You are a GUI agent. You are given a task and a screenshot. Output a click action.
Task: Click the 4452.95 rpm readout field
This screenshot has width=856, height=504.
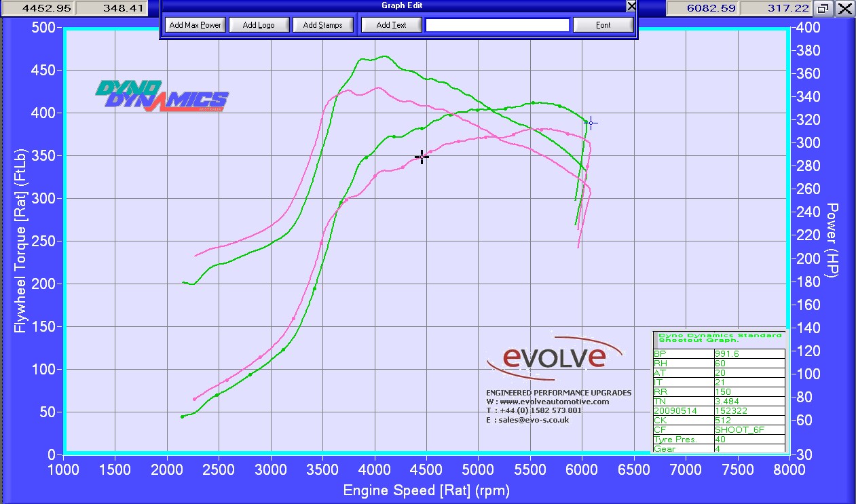click(37, 8)
